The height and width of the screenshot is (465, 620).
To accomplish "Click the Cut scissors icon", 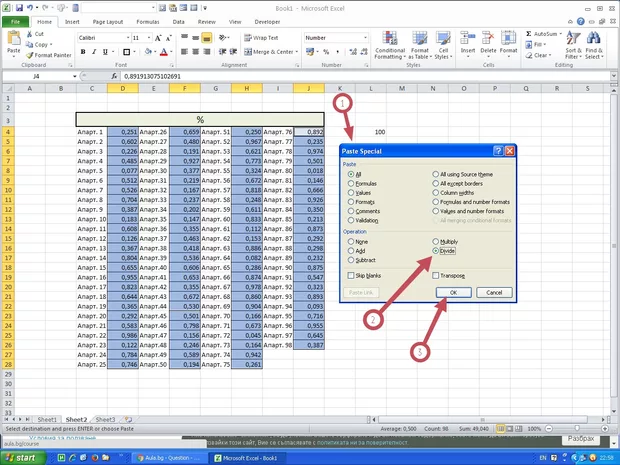I will click(29, 33).
